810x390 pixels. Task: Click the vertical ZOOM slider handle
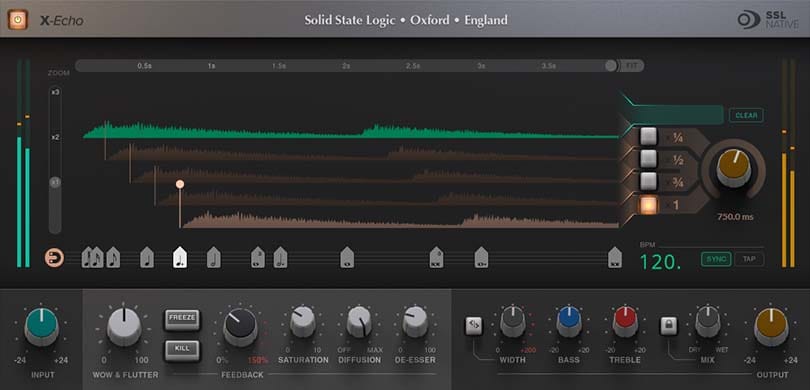pos(55,182)
